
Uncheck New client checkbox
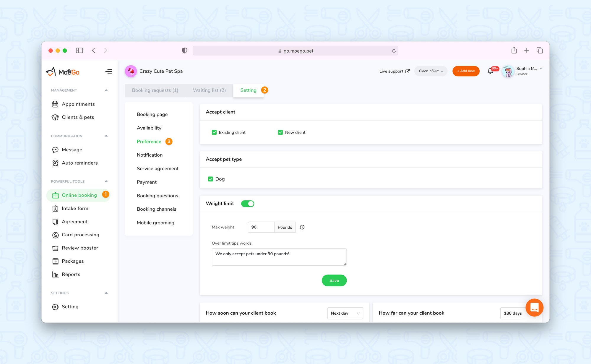point(280,132)
